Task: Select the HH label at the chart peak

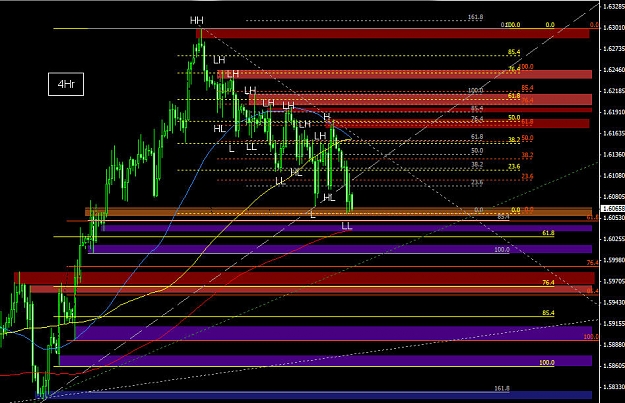Action: click(197, 20)
